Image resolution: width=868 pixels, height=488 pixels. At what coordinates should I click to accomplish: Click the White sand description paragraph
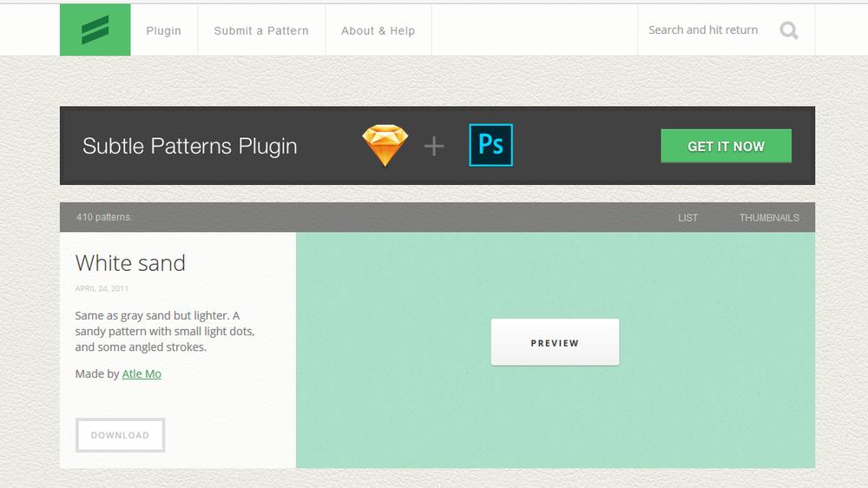point(165,331)
